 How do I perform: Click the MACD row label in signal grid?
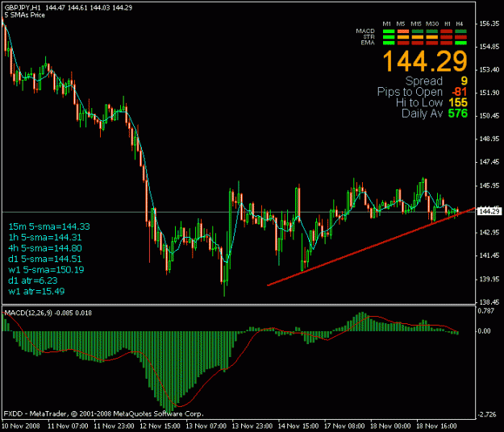(365, 31)
